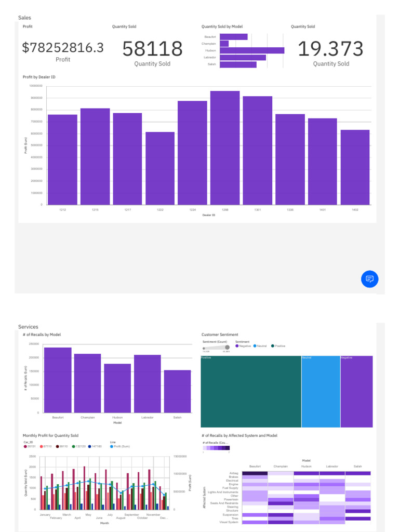Toggle the Neutral sentiment legend item
This screenshot has height=532, width=399.
click(260, 346)
